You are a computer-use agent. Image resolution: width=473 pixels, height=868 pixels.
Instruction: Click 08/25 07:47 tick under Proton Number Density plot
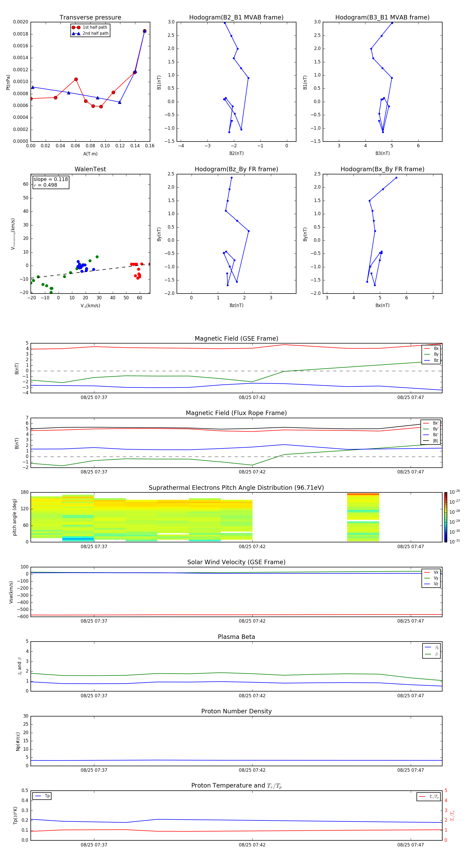pos(410,770)
